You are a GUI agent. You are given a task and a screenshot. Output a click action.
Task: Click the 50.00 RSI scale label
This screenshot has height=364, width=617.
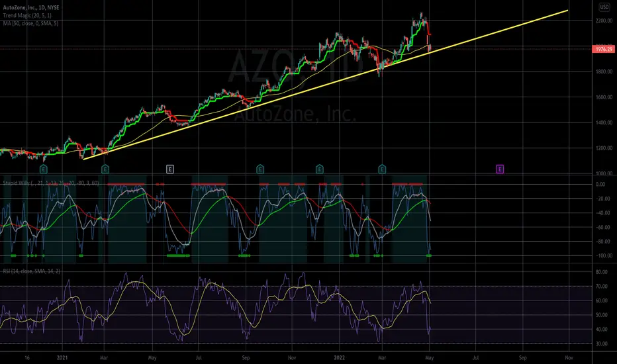(x=601, y=315)
